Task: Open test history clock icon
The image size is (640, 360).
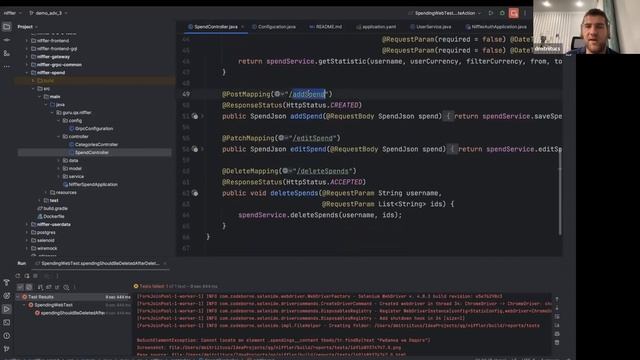Action: pos(66,287)
